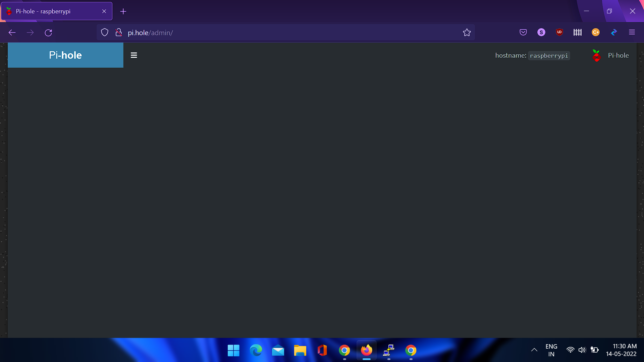This screenshot has width=644, height=362.
Task: Open Firefox application menu
Action: [632, 32]
